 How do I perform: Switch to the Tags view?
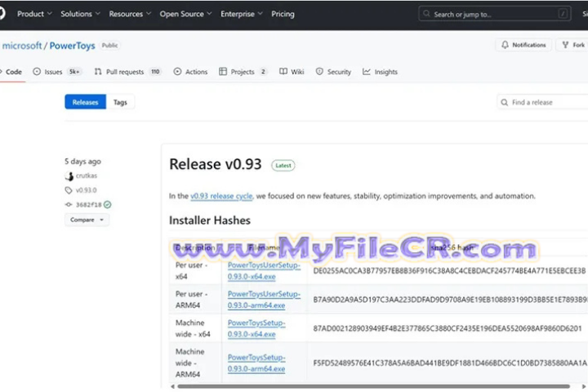120,102
